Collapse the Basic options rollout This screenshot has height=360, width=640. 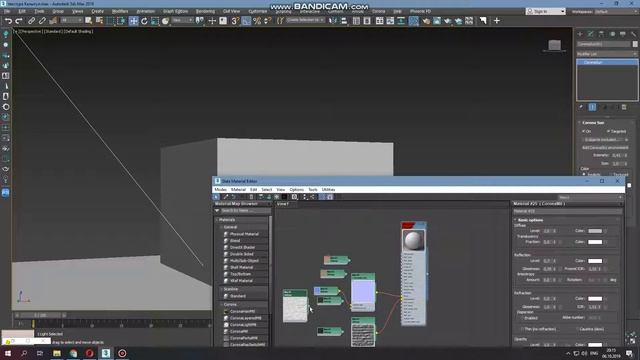tap(515, 220)
